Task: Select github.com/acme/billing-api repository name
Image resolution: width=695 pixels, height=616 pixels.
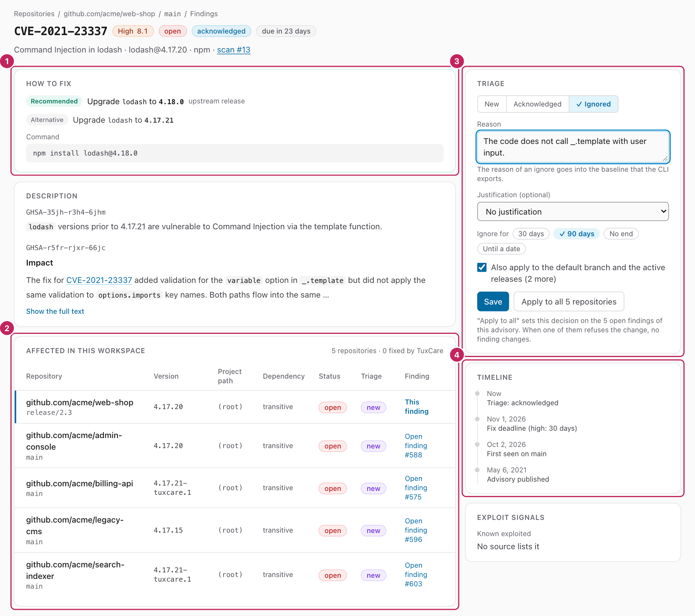Action: (x=80, y=484)
